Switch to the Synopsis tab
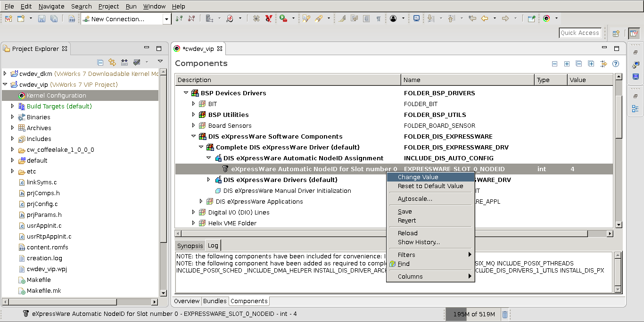The height and width of the screenshot is (322, 644). (190, 246)
